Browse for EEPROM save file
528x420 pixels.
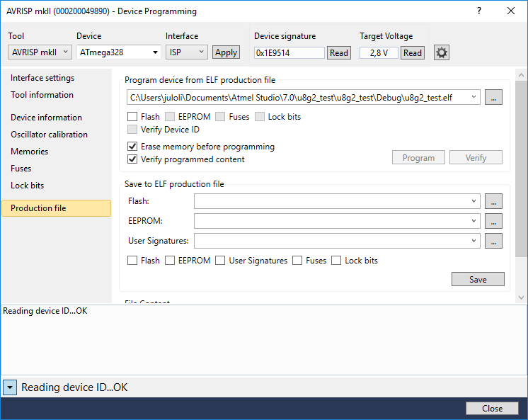pos(494,221)
